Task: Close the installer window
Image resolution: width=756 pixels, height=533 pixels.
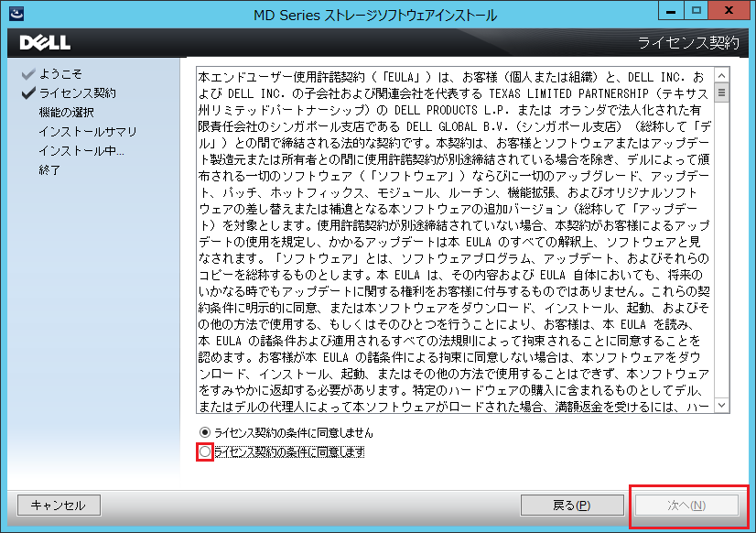Action: tap(729, 11)
